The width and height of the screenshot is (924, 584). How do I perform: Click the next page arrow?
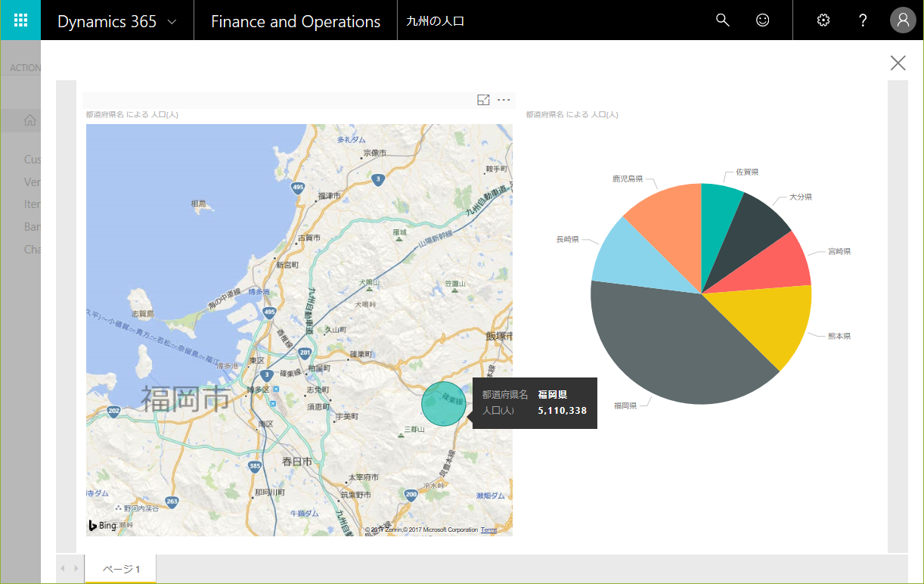pos(76,568)
